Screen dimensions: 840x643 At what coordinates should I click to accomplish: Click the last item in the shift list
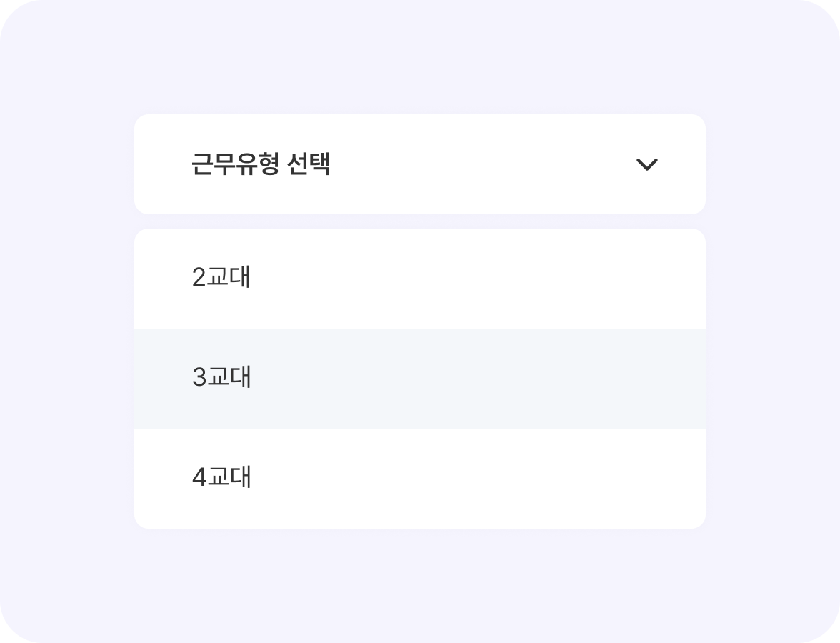click(419, 478)
